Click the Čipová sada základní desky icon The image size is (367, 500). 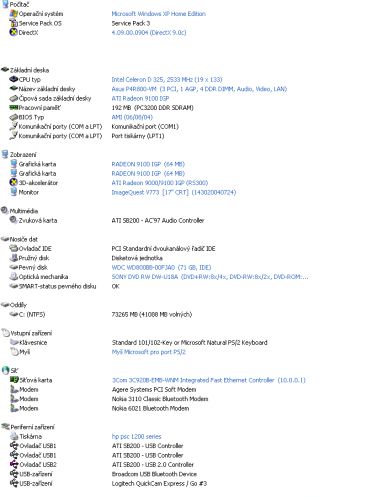tap(14, 98)
